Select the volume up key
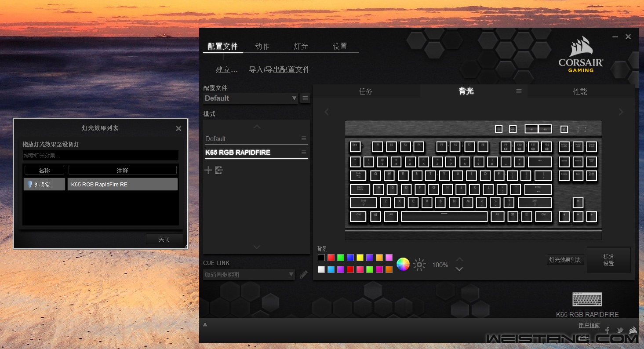 [545, 129]
